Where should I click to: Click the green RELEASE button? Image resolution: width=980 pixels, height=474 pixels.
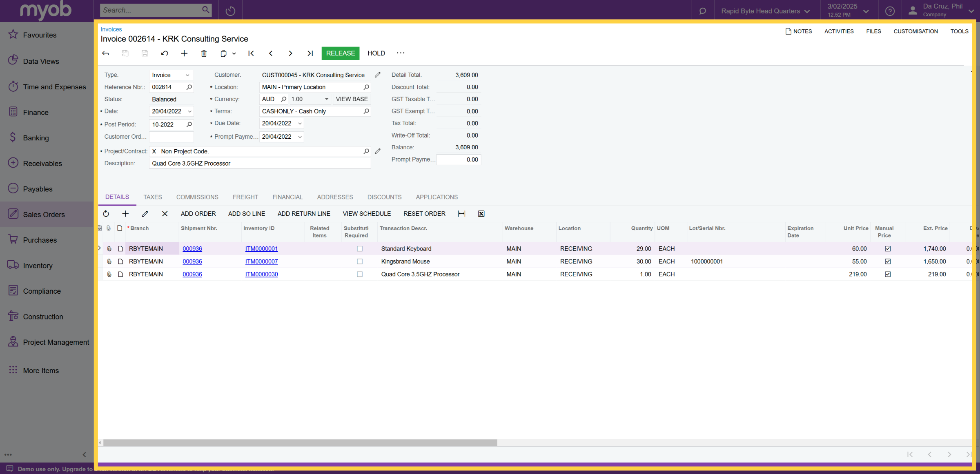pos(341,53)
